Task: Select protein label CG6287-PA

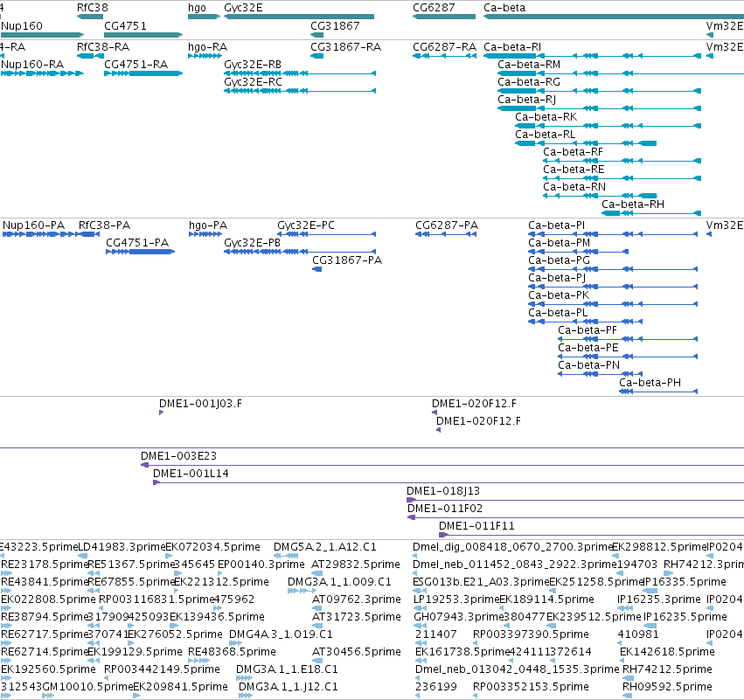Action: pyautogui.click(x=447, y=225)
